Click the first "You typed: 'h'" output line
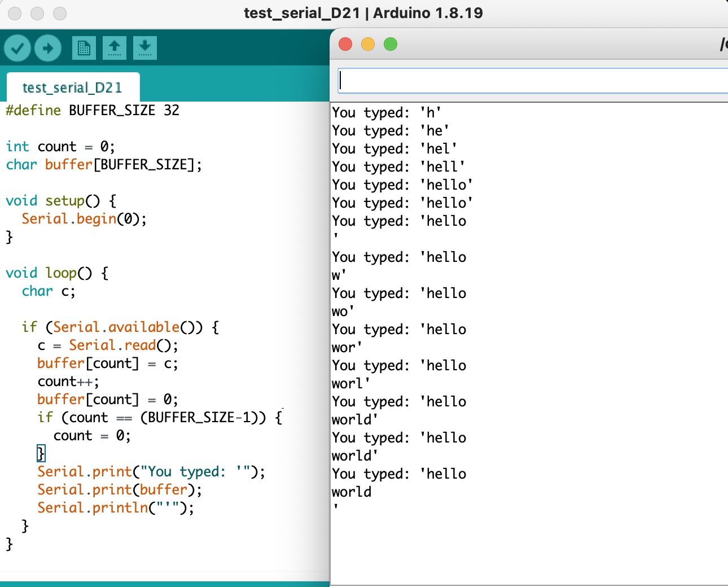The height and width of the screenshot is (587, 728). click(387, 112)
